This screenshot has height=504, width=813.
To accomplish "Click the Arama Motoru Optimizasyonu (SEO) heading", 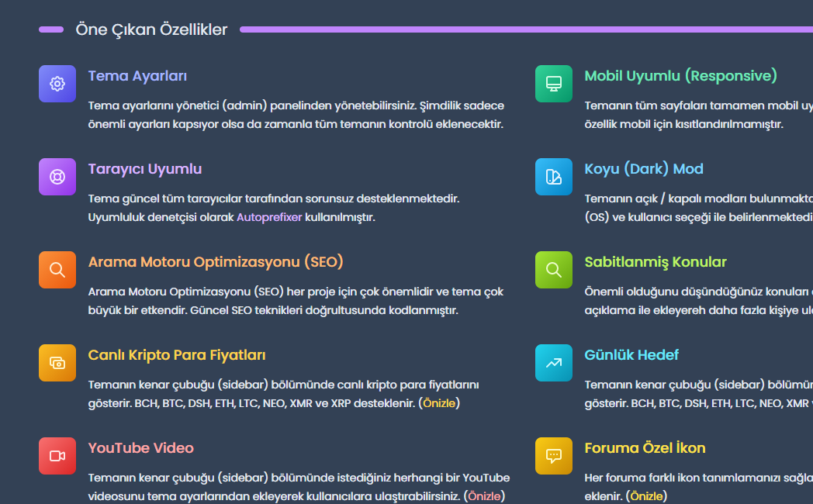I will (216, 262).
